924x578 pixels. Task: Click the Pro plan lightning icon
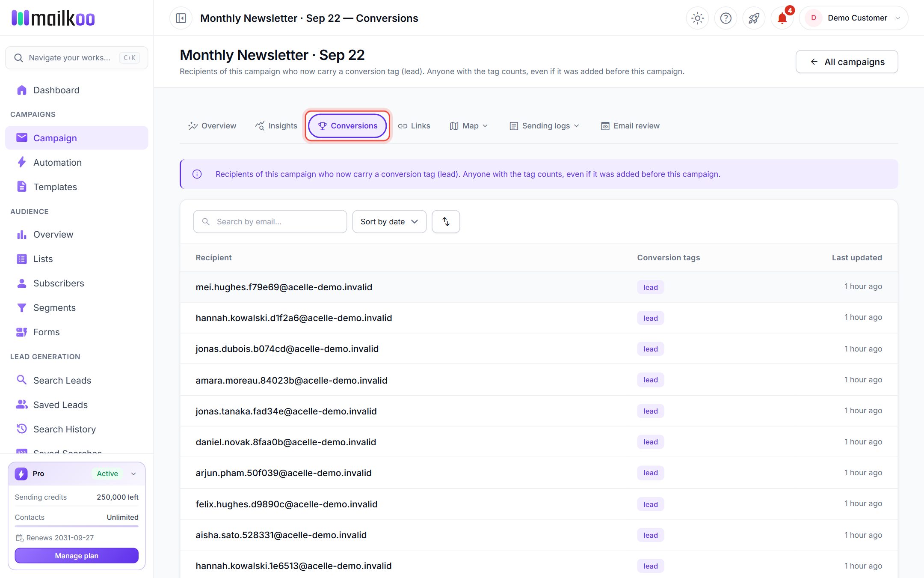[21, 474]
